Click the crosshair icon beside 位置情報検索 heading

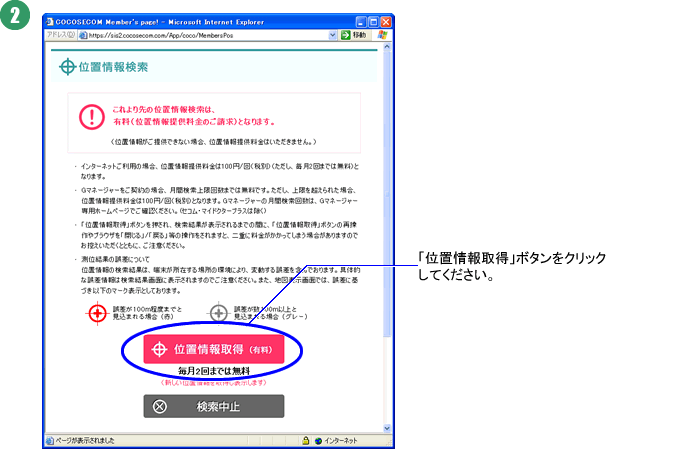tap(68, 67)
